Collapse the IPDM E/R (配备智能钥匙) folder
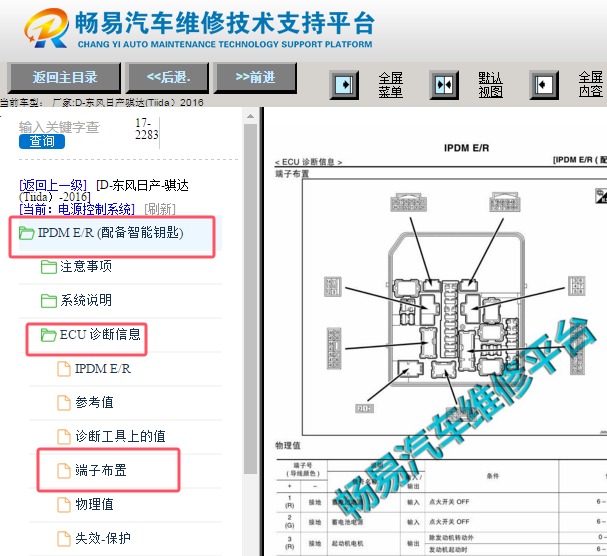Viewport: 607px width, 556px height. [110, 233]
